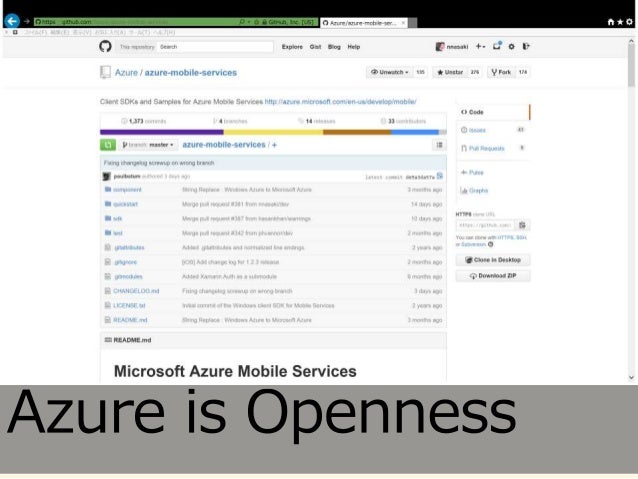638x479 pixels.
Task: Open CHANGELOG.md file
Action: 136,291
